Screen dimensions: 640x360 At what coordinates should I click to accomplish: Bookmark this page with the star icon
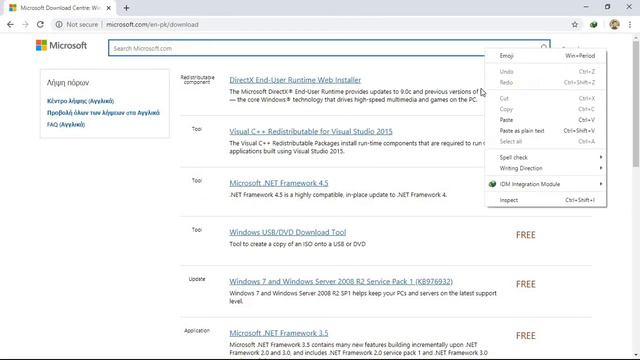coord(575,24)
